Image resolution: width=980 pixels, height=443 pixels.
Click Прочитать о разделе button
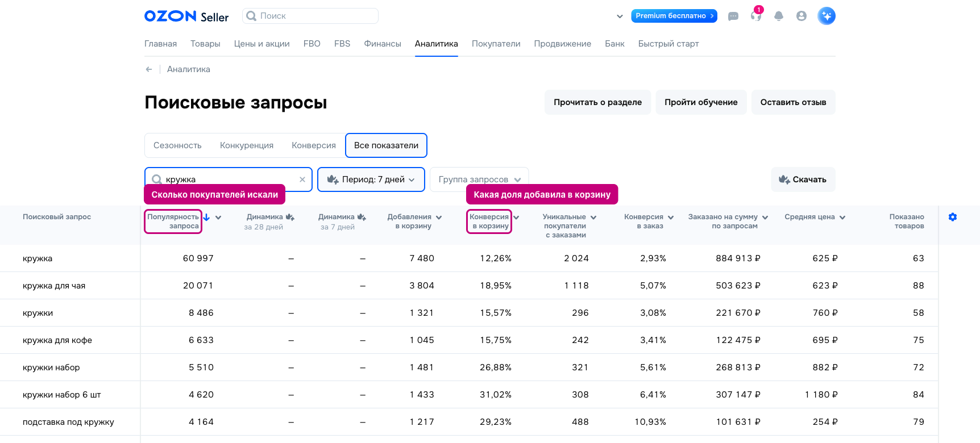(x=598, y=102)
